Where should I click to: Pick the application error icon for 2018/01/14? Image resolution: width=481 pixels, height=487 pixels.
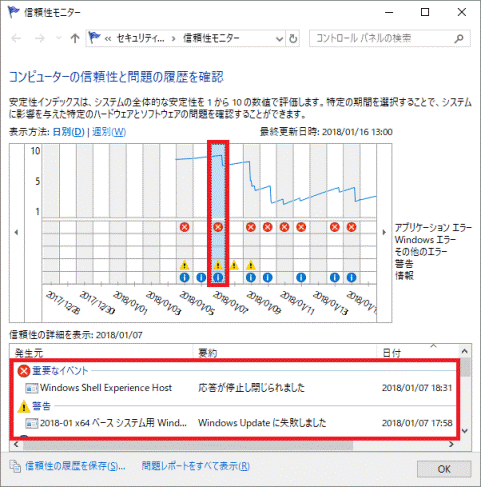point(335,227)
